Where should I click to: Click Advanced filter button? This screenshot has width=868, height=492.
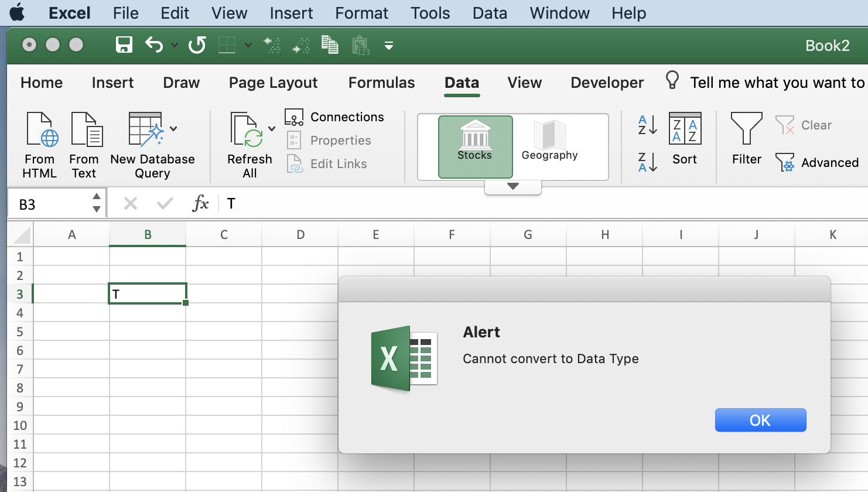point(816,163)
